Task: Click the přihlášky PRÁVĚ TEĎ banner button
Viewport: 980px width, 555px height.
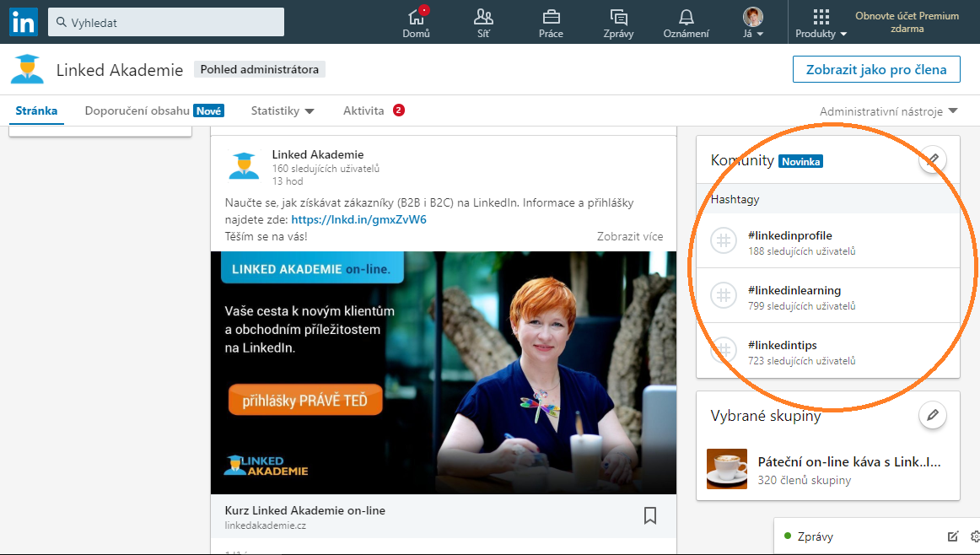Action: [x=305, y=399]
